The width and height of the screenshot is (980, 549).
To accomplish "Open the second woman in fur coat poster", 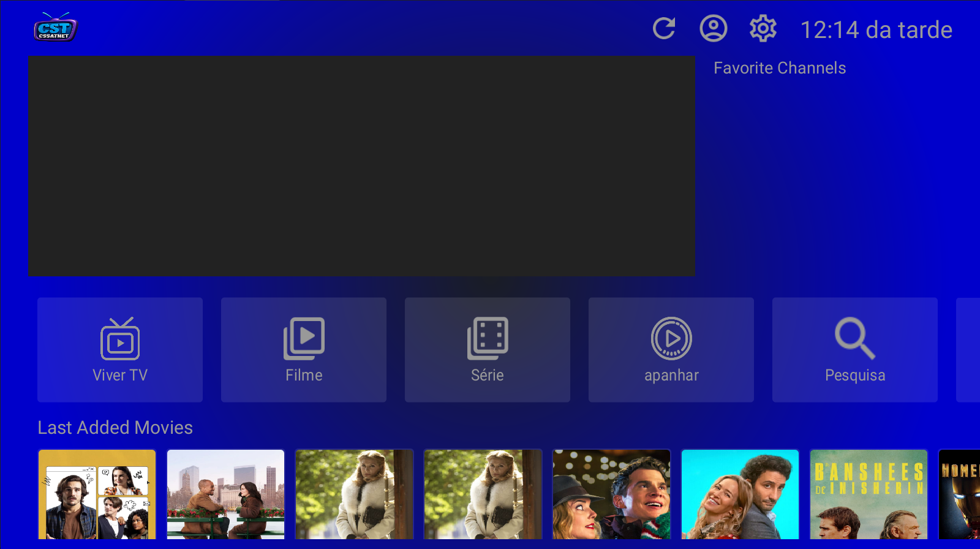I will point(483,494).
